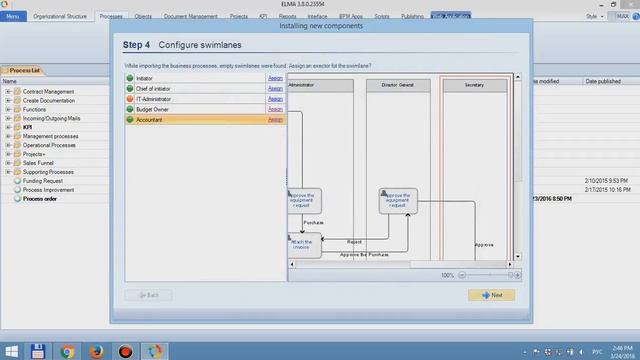Click the KPI folder icon
The image size is (640, 360).
(17, 127)
